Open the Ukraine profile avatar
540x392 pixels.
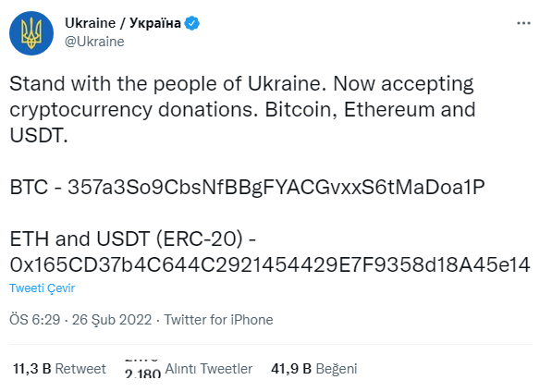(x=31, y=33)
